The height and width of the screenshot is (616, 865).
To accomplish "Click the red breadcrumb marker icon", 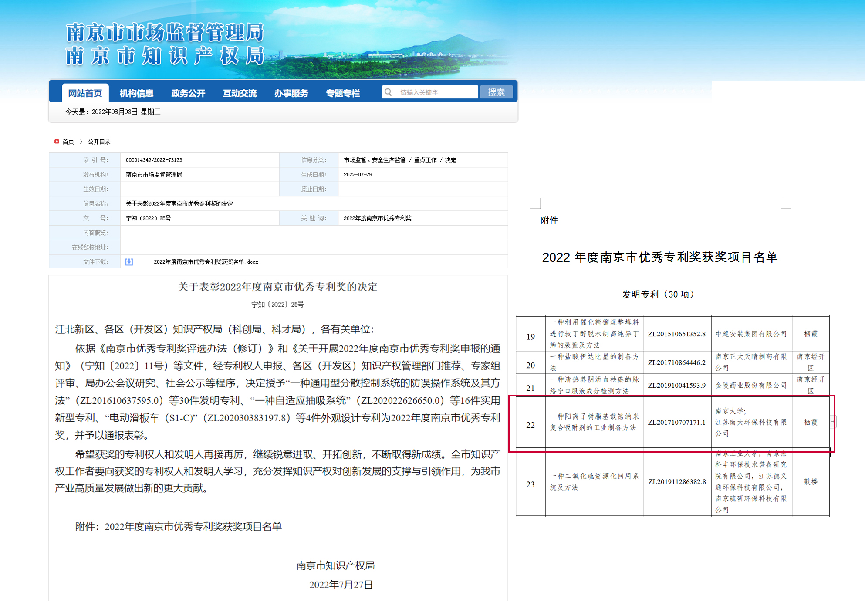I will point(57,142).
